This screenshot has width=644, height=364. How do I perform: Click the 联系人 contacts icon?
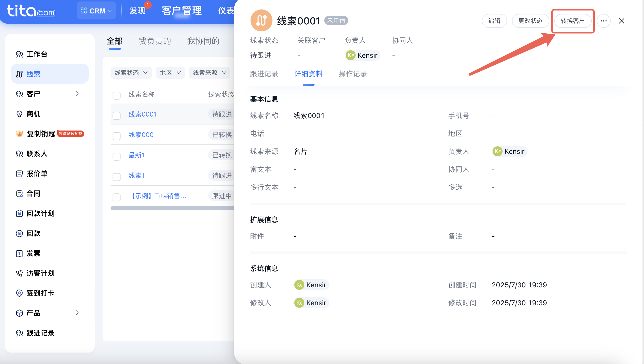tap(19, 154)
